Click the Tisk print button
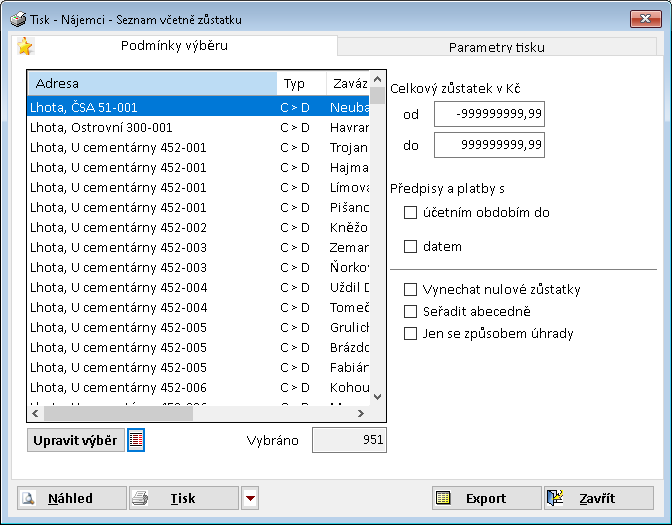The height and width of the screenshot is (525, 672). tap(184, 498)
